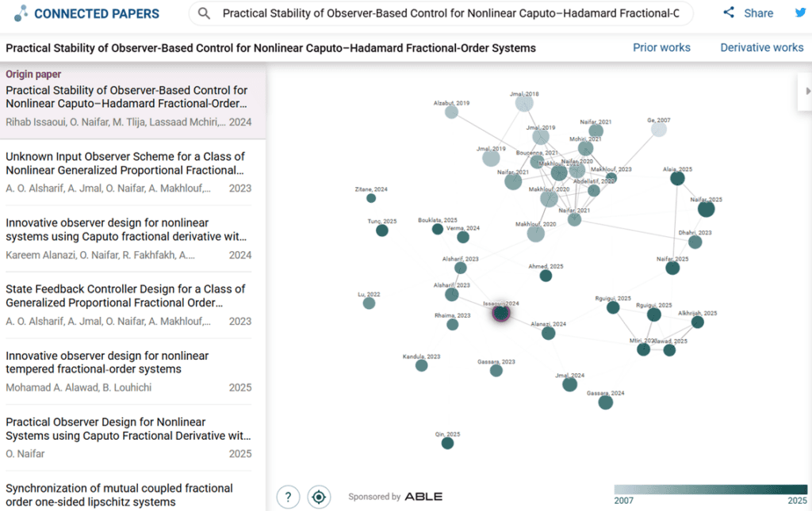Click the ABLE sponsor logo
The image size is (812, 511).
[x=423, y=497]
